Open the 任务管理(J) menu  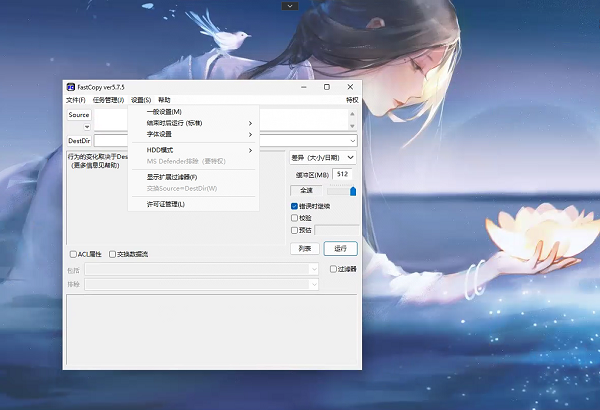click(108, 100)
